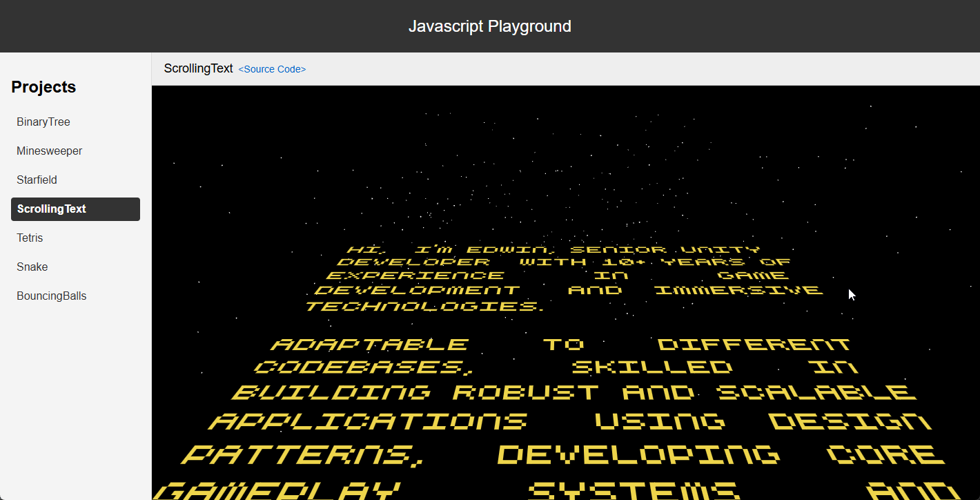Viewport: 980px width, 500px height.
Task: Open the Source Code link
Action: click(272, 69)
